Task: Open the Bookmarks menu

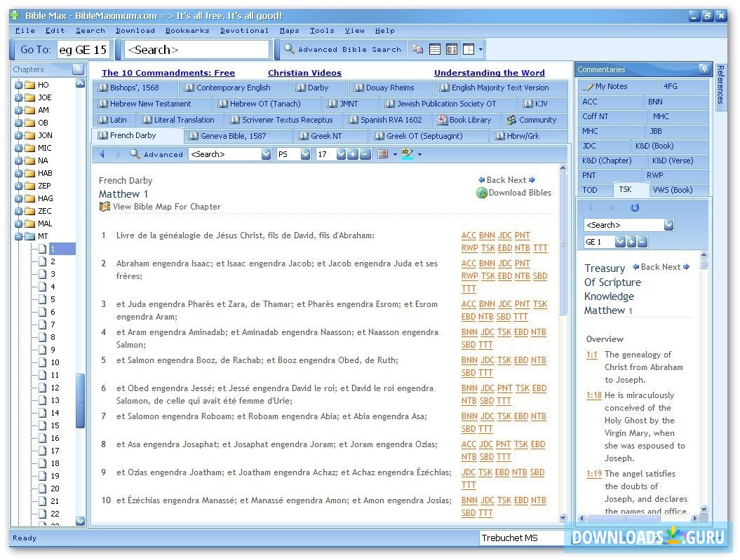Action: point(187,31)
